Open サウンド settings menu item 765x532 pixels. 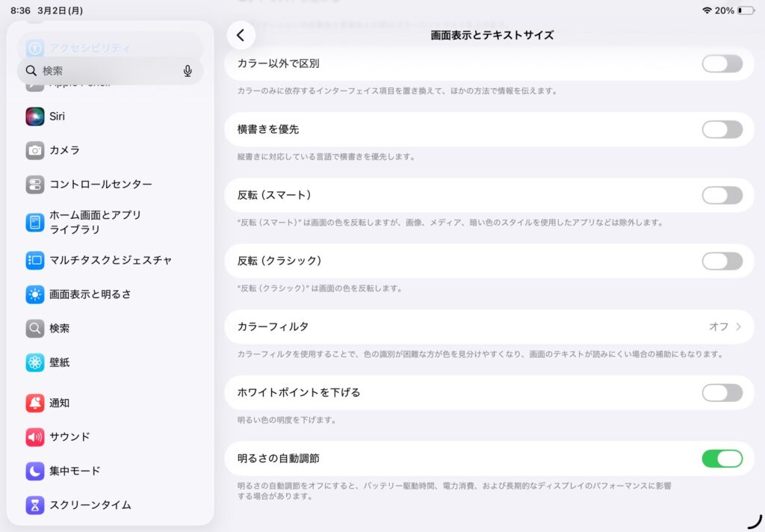coord(69,437)
